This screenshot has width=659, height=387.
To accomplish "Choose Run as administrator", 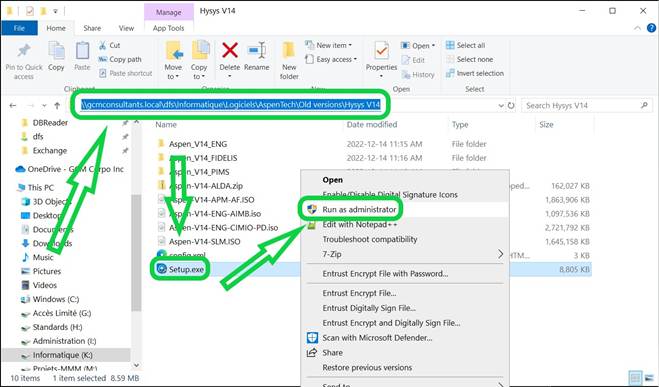I will (x=359, y=209).
